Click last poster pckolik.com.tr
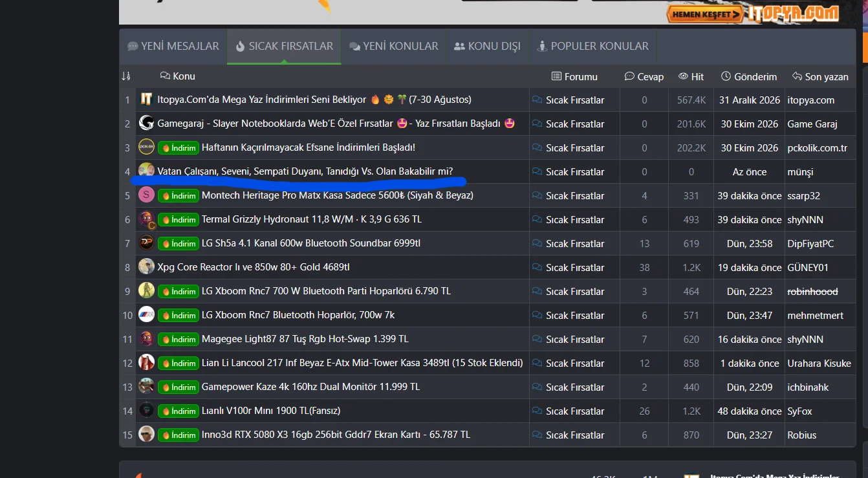This screenshot has height=478, width=868. [818, 148]
